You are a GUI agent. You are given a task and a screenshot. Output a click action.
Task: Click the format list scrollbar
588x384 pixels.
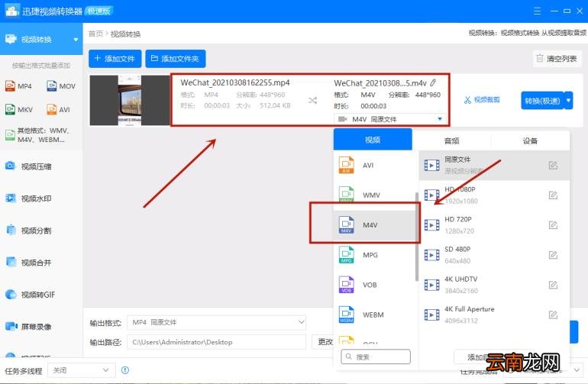(417, 236)
